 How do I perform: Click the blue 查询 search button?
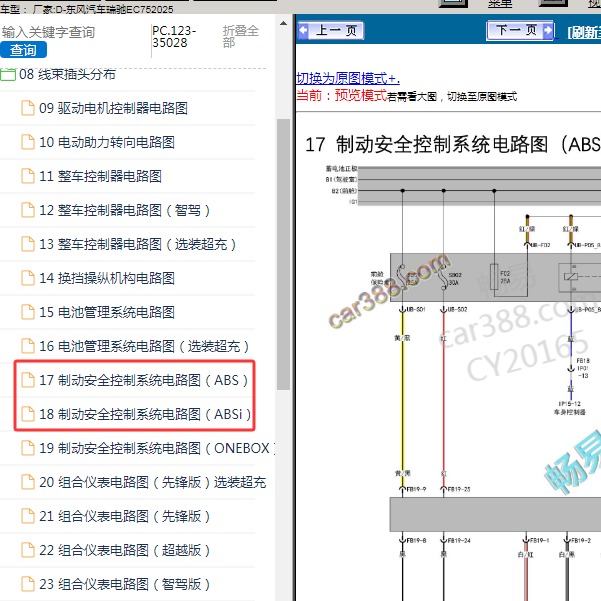click(x=23, y=50)
